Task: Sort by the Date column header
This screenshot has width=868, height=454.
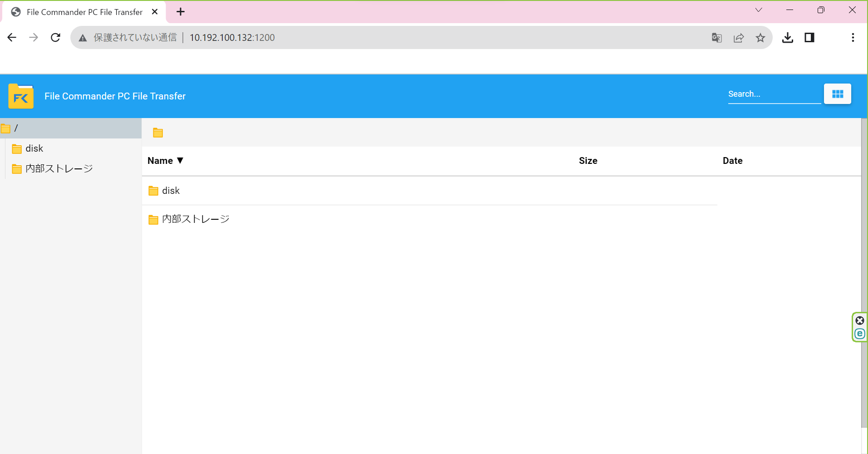Action: (x=732, y=161)
